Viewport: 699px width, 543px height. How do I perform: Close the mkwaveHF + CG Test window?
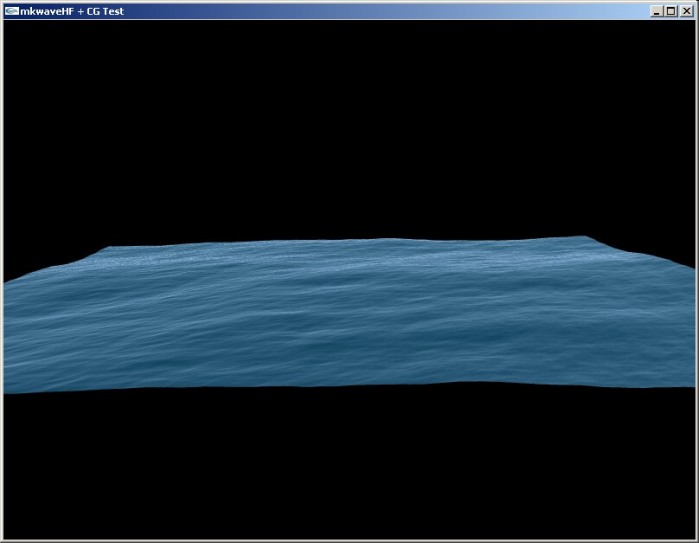point(686,10)
